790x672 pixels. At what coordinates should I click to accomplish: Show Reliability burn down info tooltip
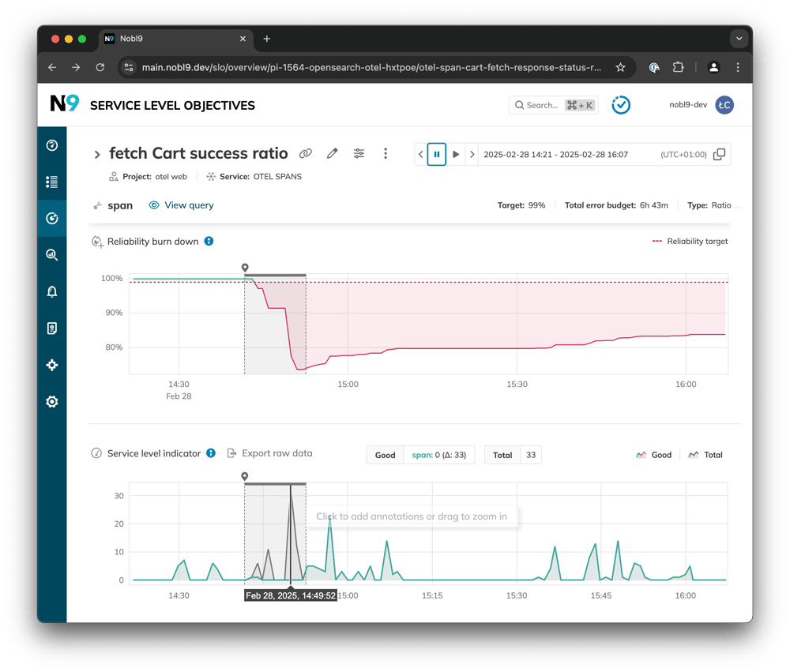209,242
